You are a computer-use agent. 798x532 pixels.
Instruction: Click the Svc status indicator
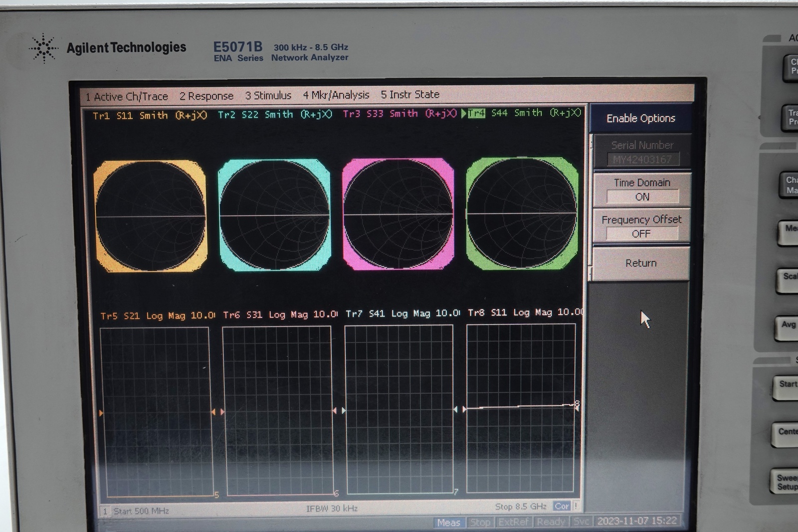[x=581, y=522]
